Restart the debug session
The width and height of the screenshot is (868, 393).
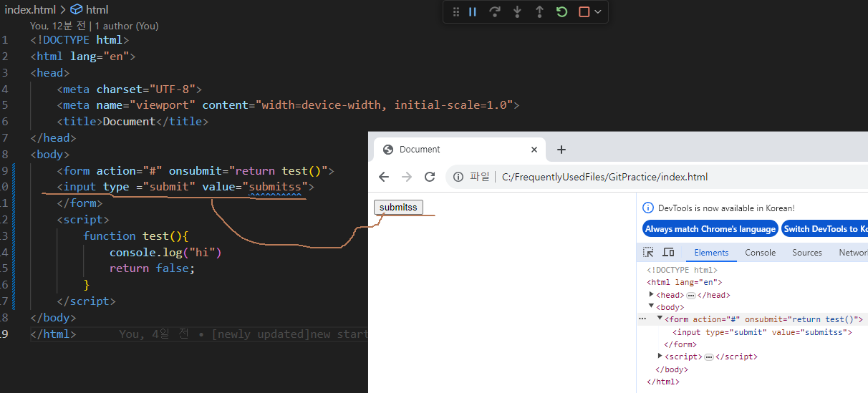pyautogui.click(x=562, y=11)
